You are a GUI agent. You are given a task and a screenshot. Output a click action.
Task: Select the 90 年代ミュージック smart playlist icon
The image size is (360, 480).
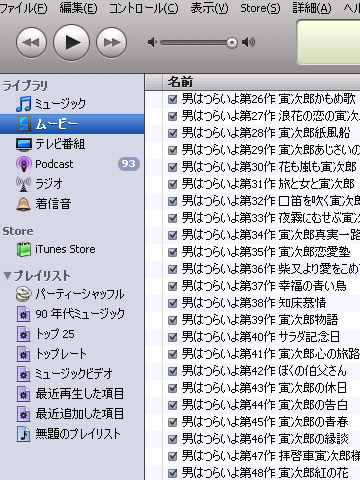click(x=23, y=314)
